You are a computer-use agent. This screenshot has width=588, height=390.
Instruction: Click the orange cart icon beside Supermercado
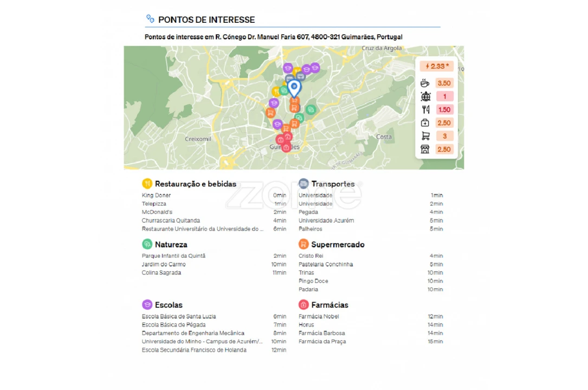[x=303, y=244]
